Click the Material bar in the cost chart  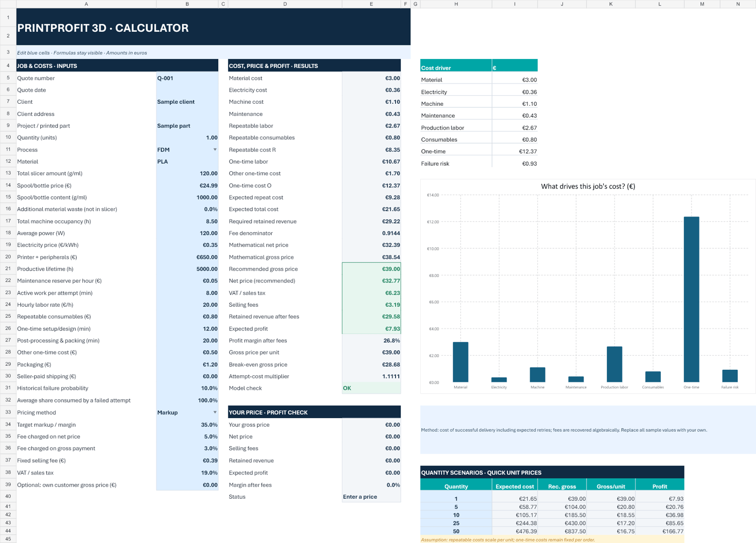pyautogui.click(x=460, y=362)
